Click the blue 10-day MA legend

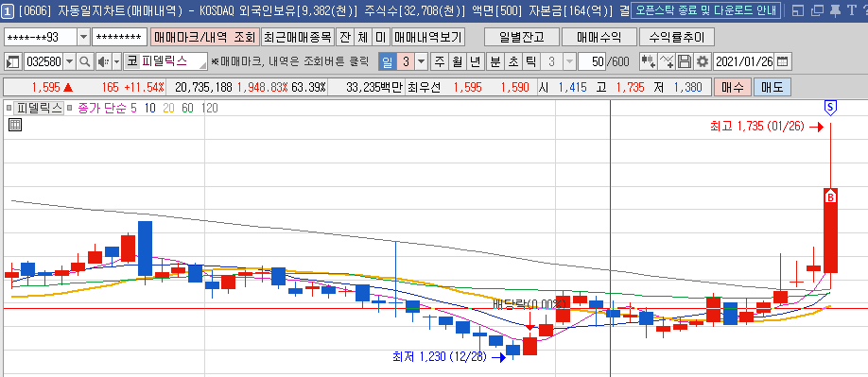pos(149,108)
